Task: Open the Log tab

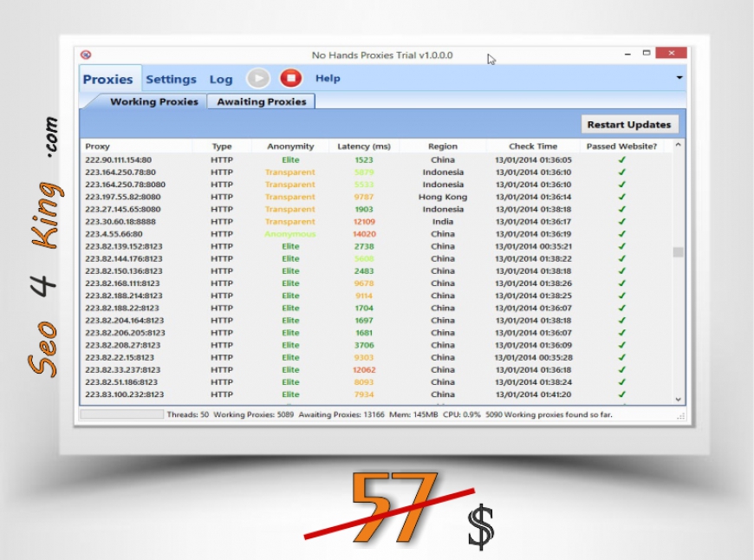Action: coord(221,80)
